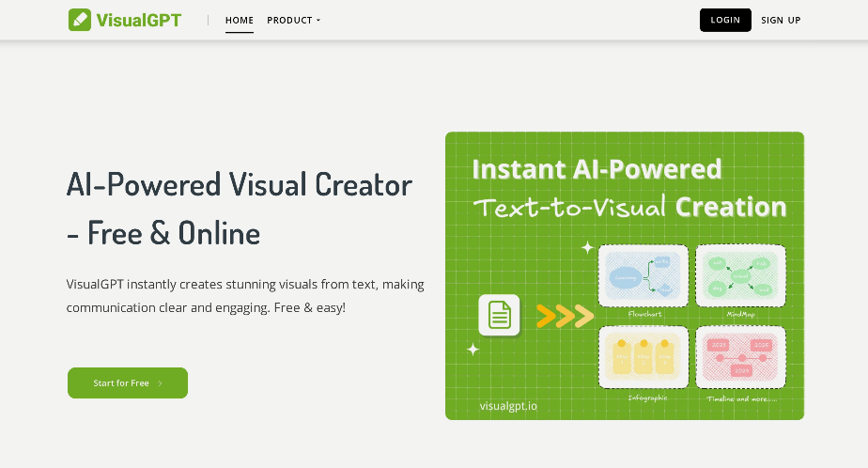Click the yellow triple-arrow icon in banner

(565, 317)
